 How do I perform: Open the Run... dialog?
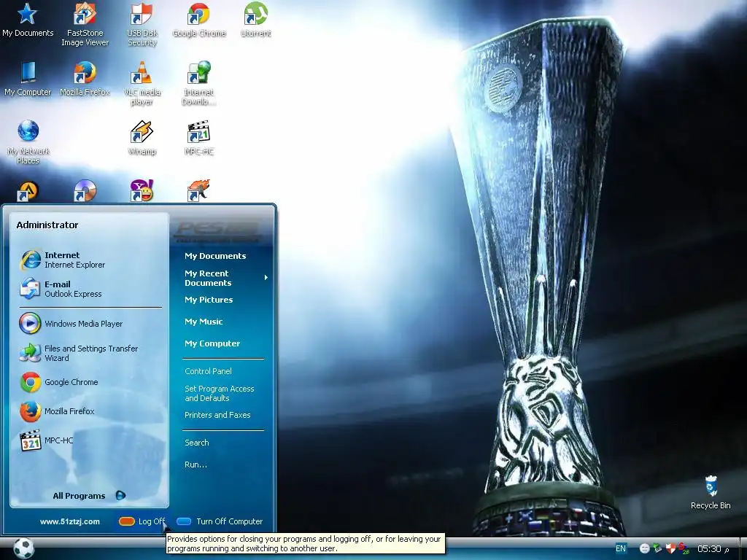click(196, 464)
